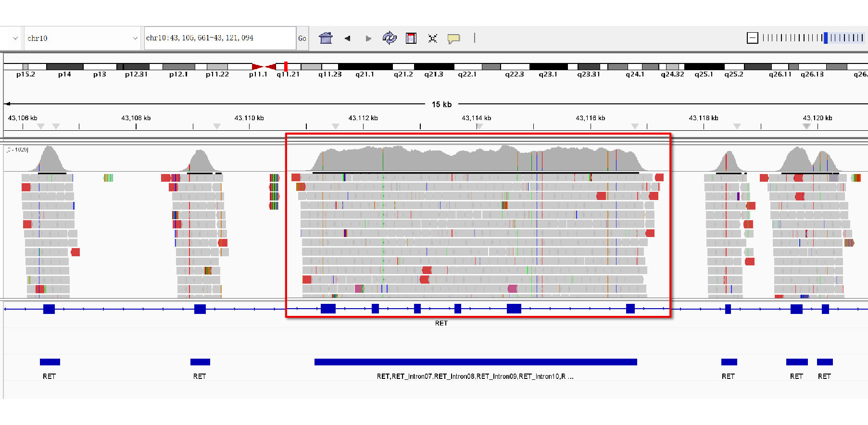
Task: Click the red position marker on the ideogram
Action: tap(286, 67)
